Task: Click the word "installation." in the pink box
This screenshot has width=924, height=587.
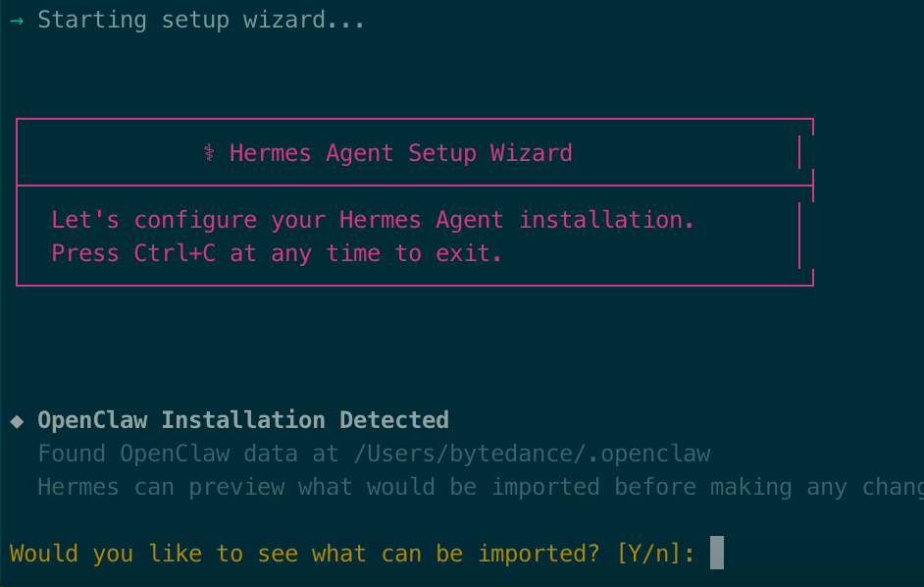Action: coord(606,220)
